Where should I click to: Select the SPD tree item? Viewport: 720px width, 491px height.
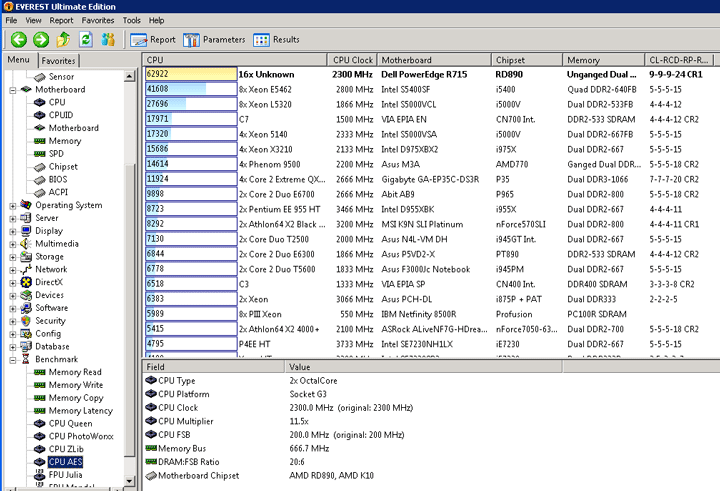[x=56, y=154]
